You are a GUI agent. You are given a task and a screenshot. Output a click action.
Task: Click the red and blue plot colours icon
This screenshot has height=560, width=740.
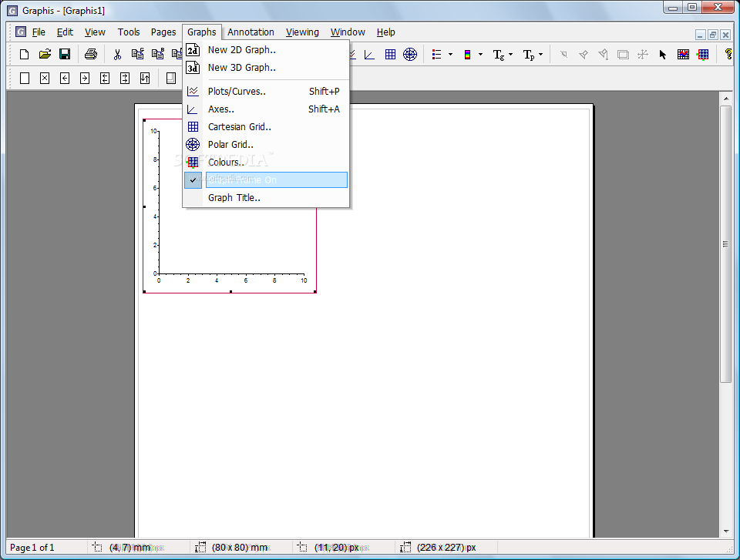click(x=683, y=55)
